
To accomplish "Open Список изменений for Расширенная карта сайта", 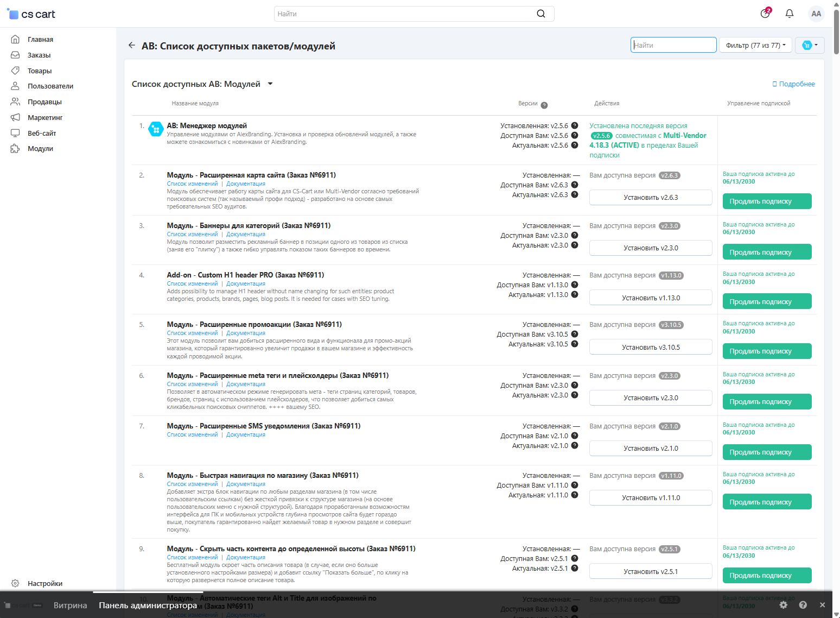I will coord(192,184).
